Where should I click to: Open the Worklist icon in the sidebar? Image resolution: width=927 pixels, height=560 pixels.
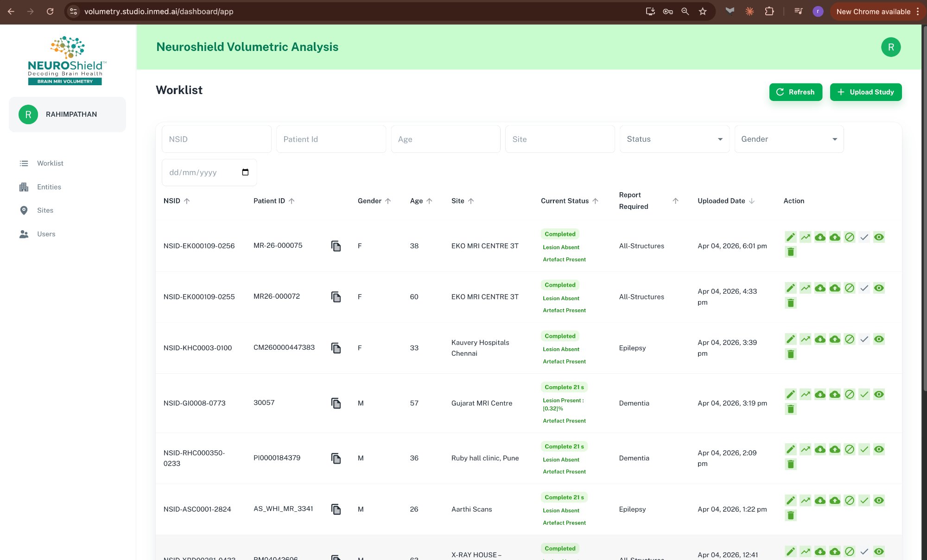[x=24, y=163]
